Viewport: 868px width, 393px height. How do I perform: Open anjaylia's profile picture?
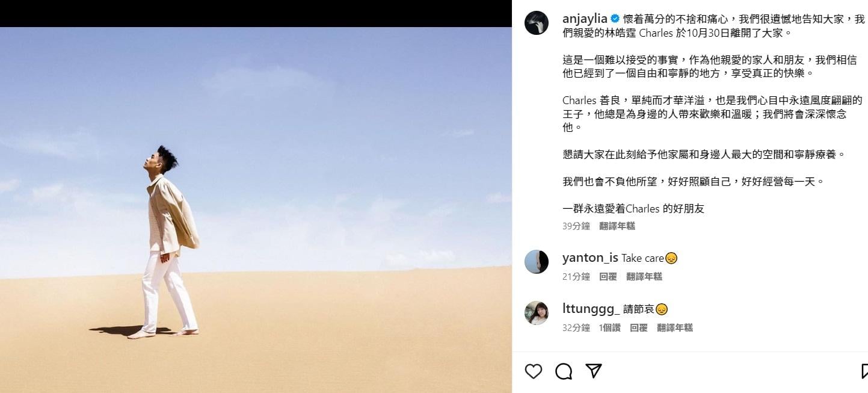tap(537, 23)
